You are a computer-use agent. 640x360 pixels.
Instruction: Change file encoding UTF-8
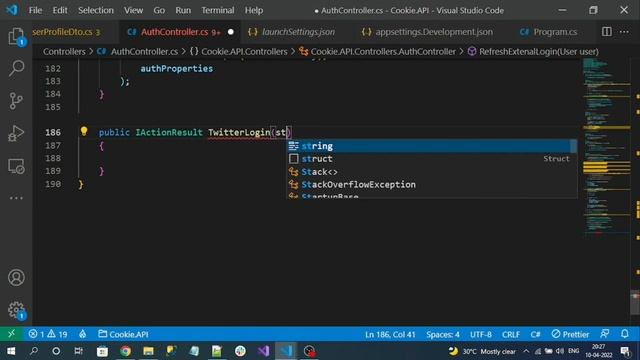[x=480, y=334]
